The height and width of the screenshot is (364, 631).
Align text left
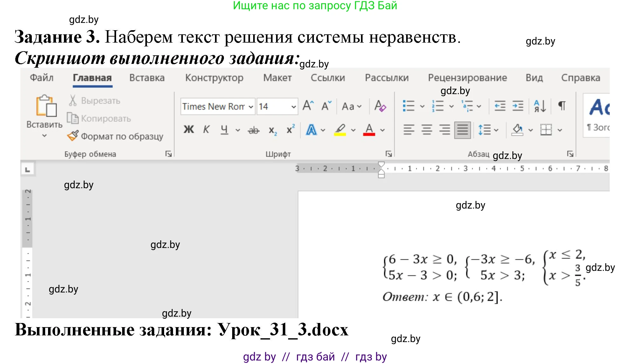point(409,130)
